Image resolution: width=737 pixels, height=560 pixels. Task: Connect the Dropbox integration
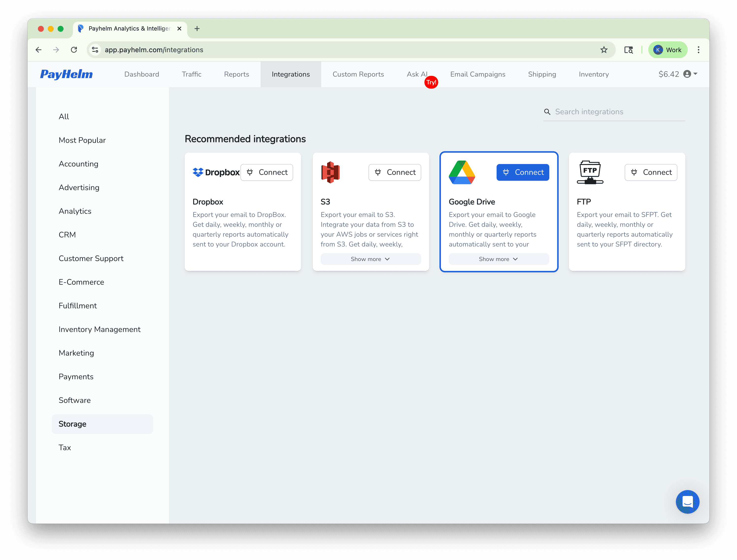(x=267, y=172)
